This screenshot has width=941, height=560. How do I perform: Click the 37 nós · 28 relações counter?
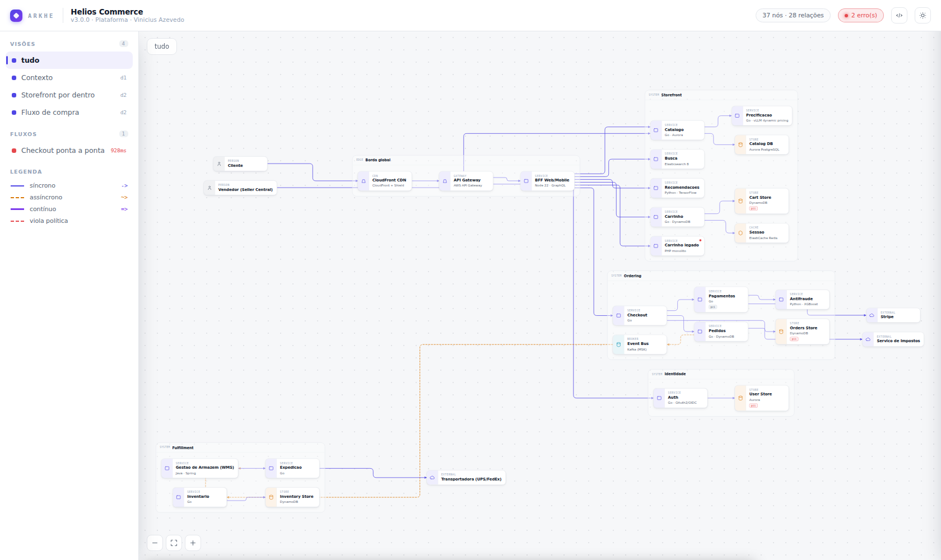(x=793, y=16)
